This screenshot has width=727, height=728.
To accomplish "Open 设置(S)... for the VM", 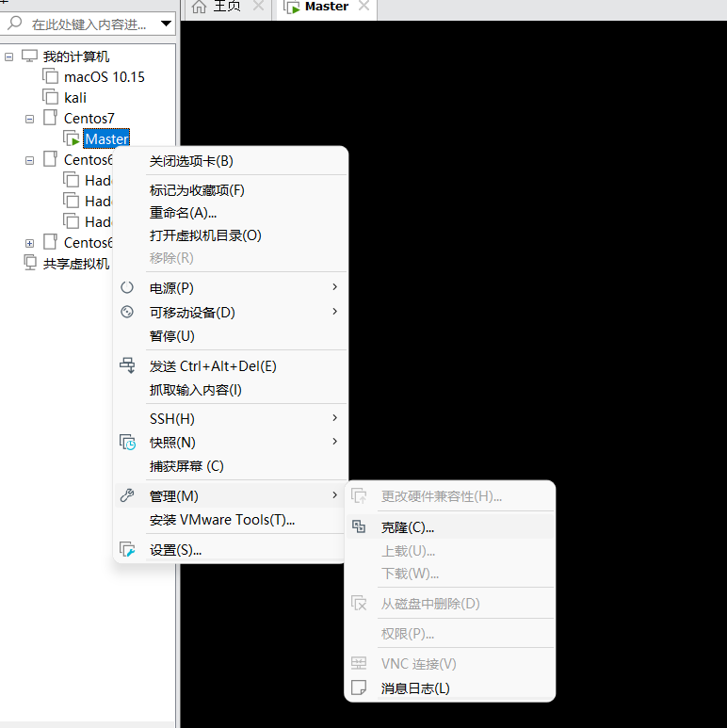I will [231, 550].
